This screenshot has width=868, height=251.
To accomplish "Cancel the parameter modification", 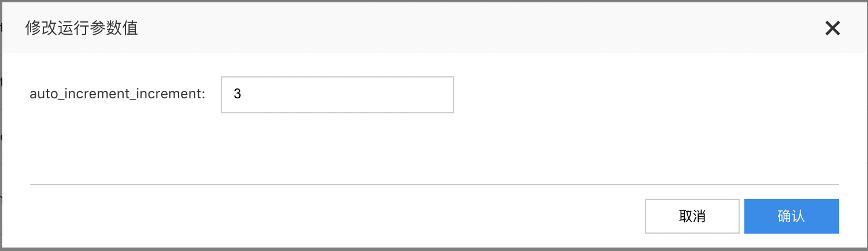I will (692, 216).
